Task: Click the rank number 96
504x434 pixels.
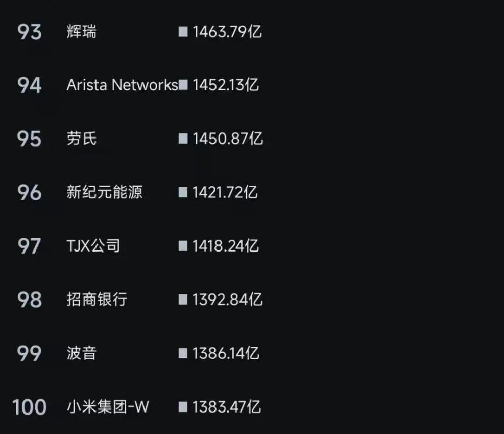Action: (x=29, y=192)
